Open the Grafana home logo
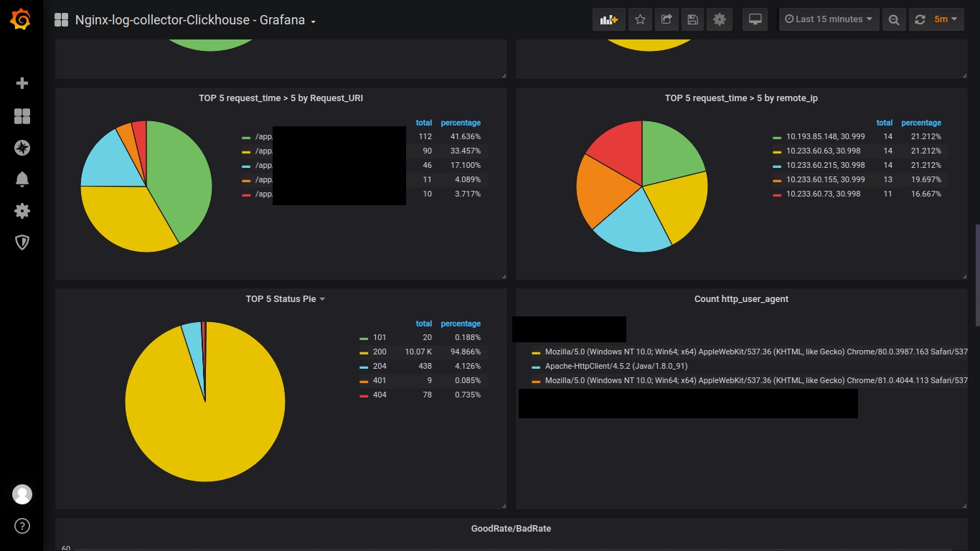Image resolution: width=980 pixels, height=551 pixels. (x=21, y=19)
